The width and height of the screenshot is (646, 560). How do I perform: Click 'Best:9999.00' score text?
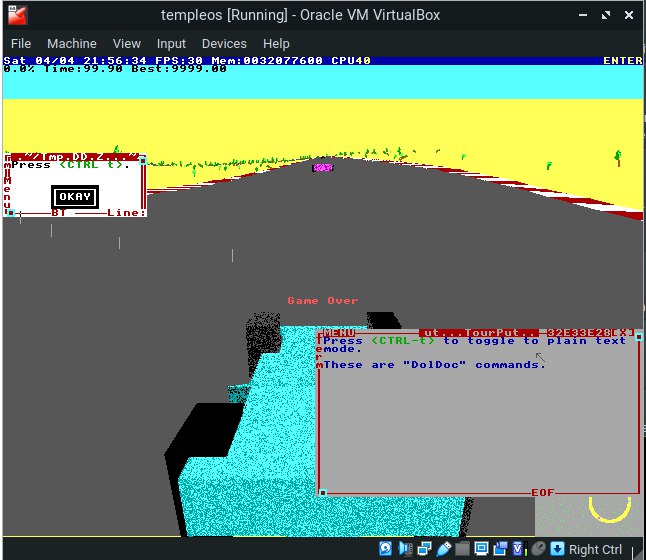[x=179, y=68]
